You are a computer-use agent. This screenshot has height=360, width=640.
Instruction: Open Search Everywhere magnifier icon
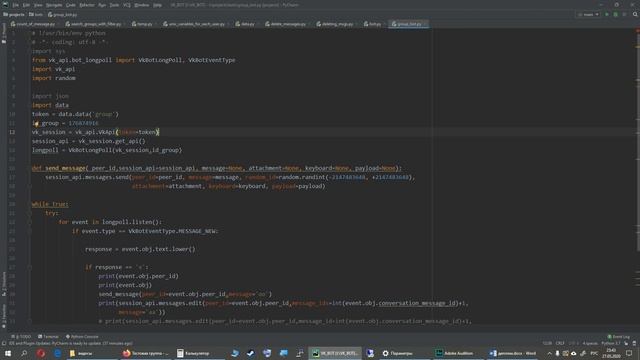point(635,15)
